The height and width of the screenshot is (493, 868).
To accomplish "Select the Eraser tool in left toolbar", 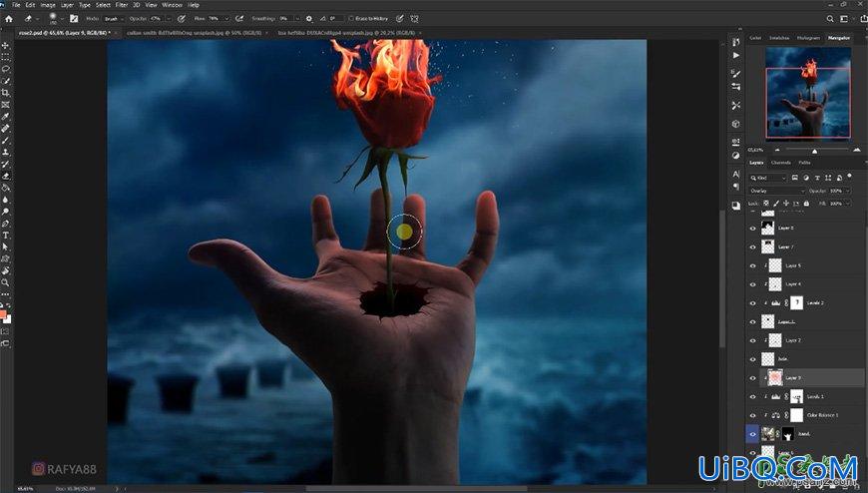I will [x=6, y=177].
